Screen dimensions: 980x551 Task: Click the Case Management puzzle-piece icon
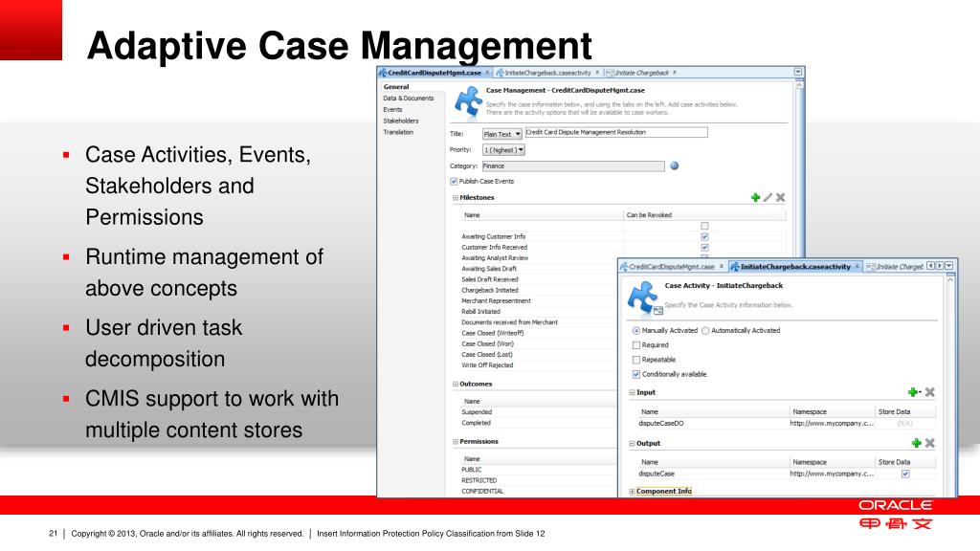(468, 101)
